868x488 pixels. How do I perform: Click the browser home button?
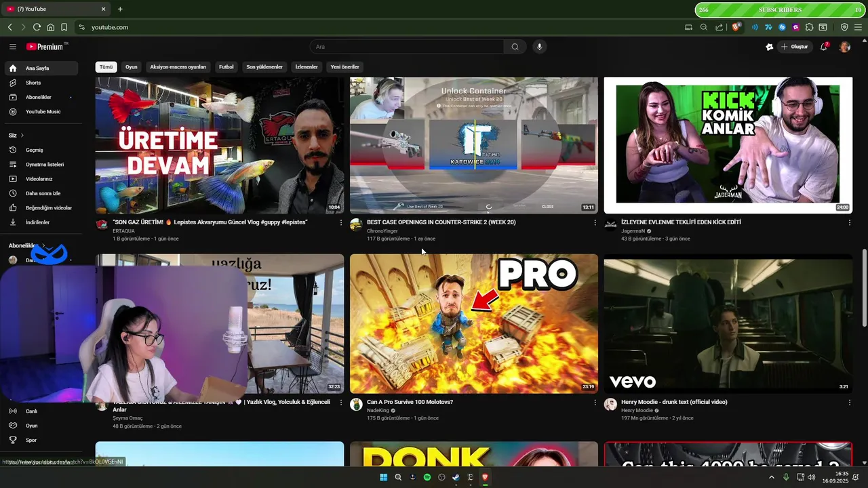(x=50, y=27)
